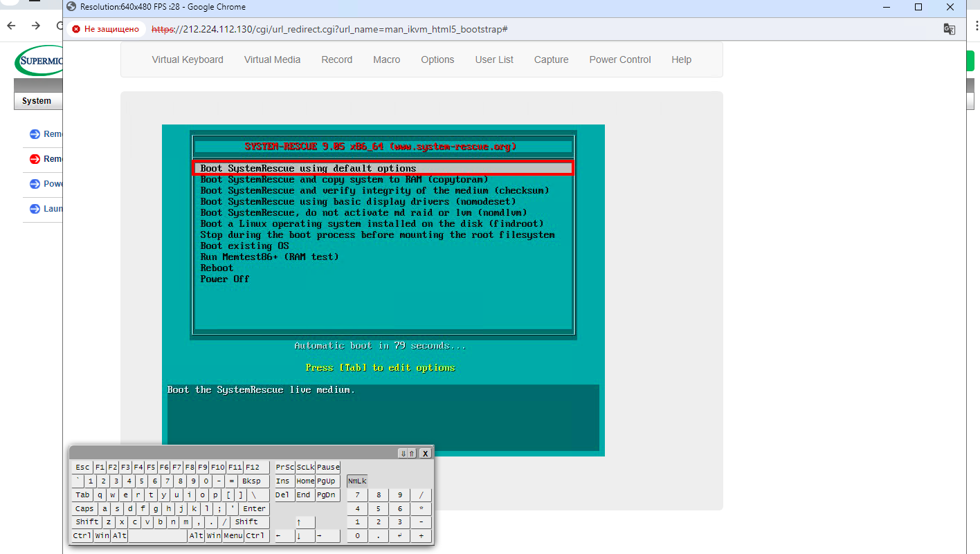Click the F1 virtual key

click(100, 468)
